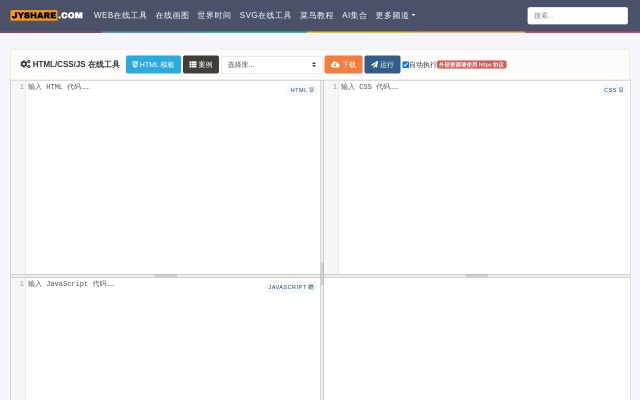The height and width of the screenshot is (400, 640).
Task: Open SVG在线工具 from the top menu
Action: (x=265, y=15)
